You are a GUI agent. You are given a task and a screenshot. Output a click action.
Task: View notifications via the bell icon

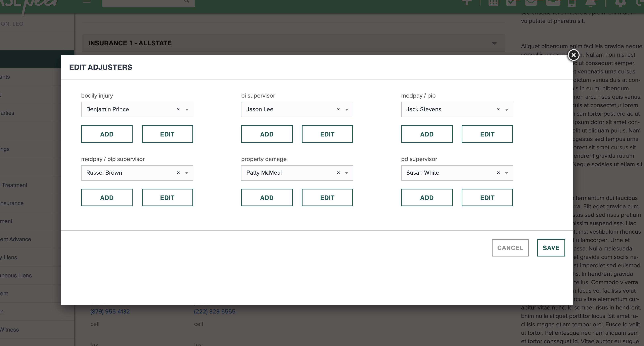tap(591, 3)
